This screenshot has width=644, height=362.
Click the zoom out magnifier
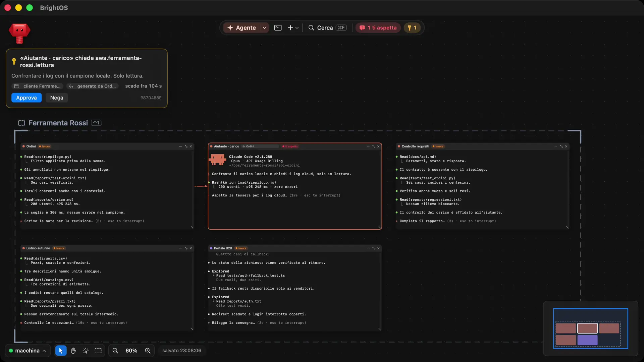tap(115, 351)
